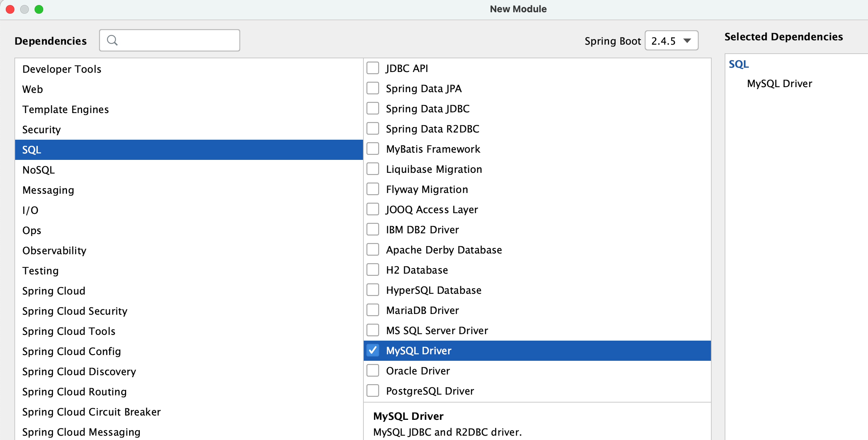The image size is (868, 440).
Task: Check the MyBatis Framework checkbox
Action: point(373,149)
